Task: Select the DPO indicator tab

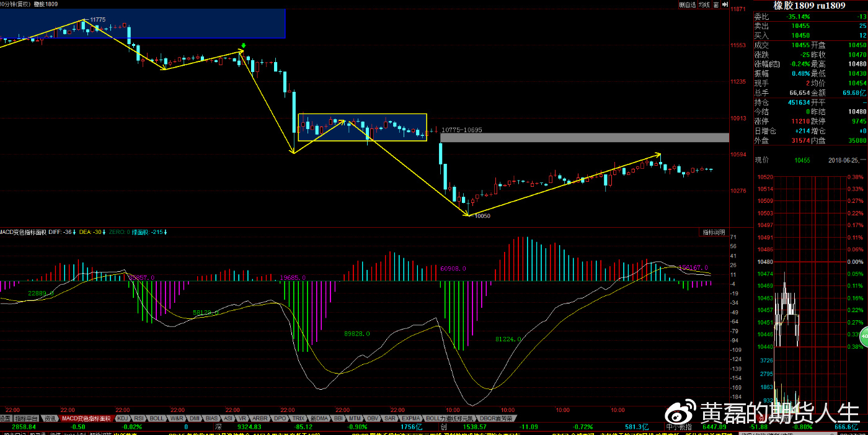Action: [x=280, y=418]
